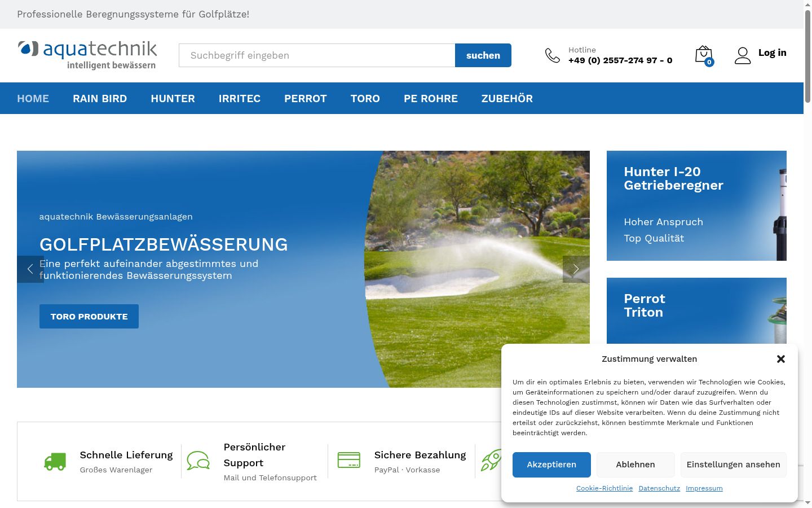Click the green delivery truck icon
This screenshot has width=812, height=508.
pos(55,462)
